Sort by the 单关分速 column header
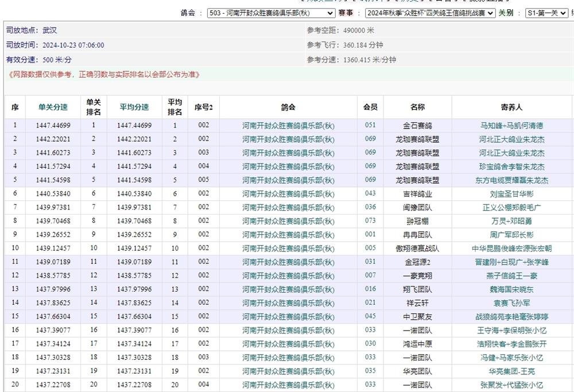This screenshot has width=574, height=392. 53,107
